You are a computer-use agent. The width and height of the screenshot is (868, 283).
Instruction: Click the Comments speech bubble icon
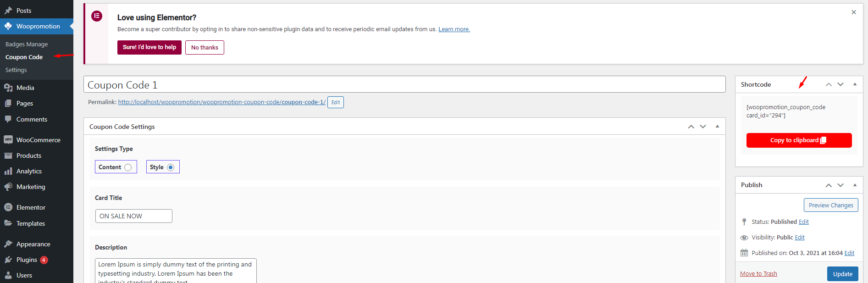tap(8, 119)
